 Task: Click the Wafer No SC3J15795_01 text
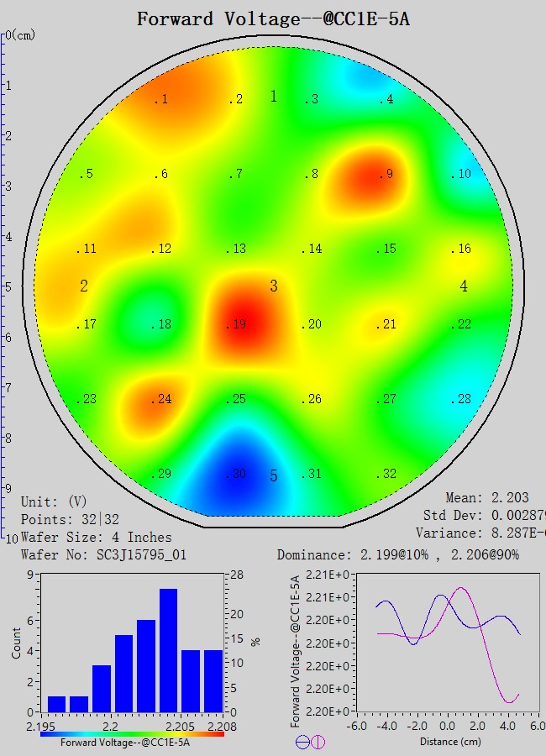(103, 554)
